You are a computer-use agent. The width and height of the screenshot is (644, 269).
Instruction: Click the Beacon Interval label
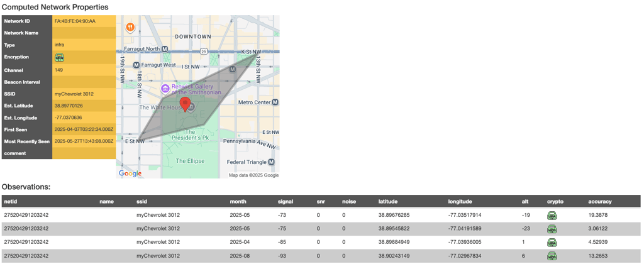[22, 82]
